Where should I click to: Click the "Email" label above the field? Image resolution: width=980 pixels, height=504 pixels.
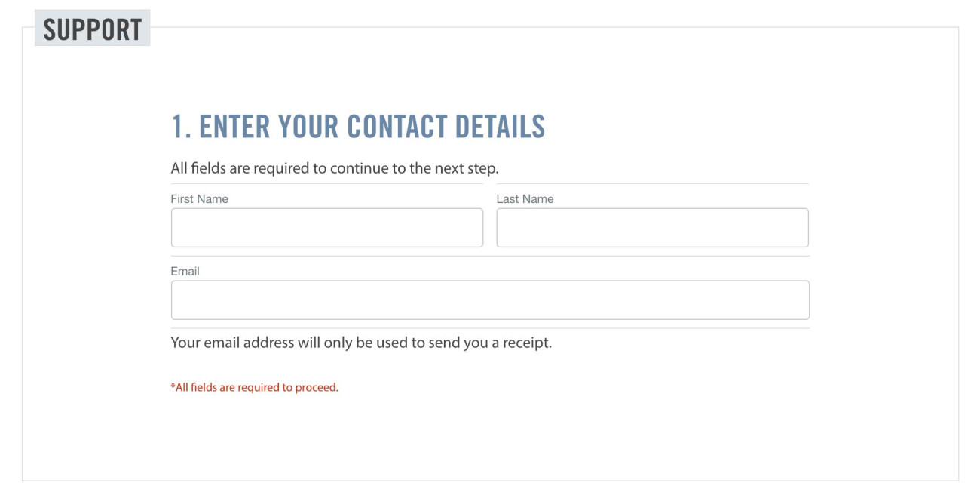185,272
